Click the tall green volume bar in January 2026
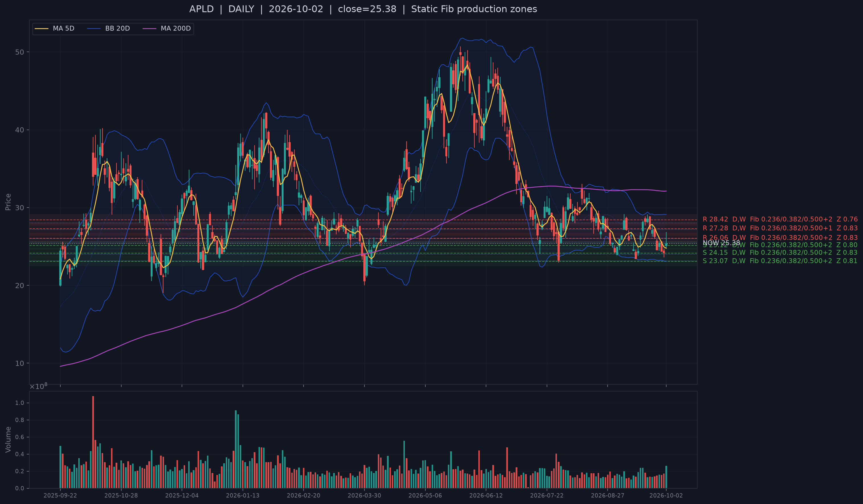 (236, 449)
